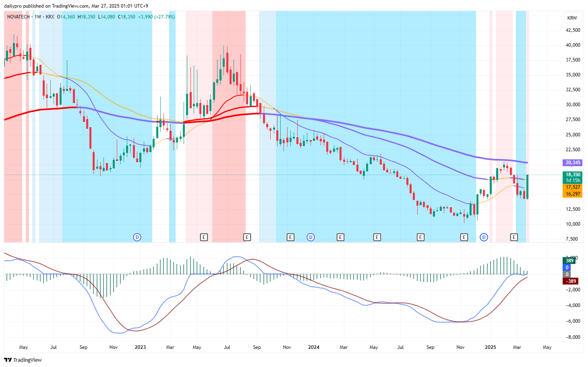588x367 pixels.
Task: Open the earnings marker near November 2023
Action: coord(290,237)
